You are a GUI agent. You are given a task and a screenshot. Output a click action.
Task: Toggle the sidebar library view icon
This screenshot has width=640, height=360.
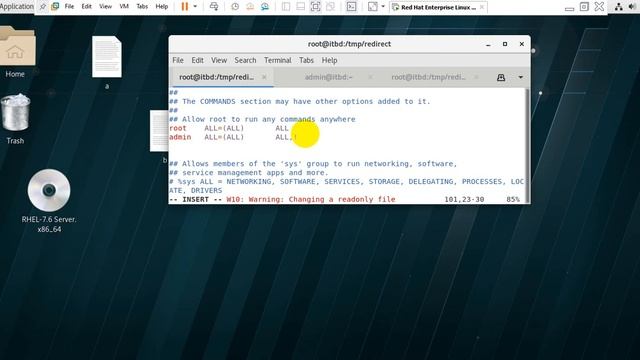286,7
